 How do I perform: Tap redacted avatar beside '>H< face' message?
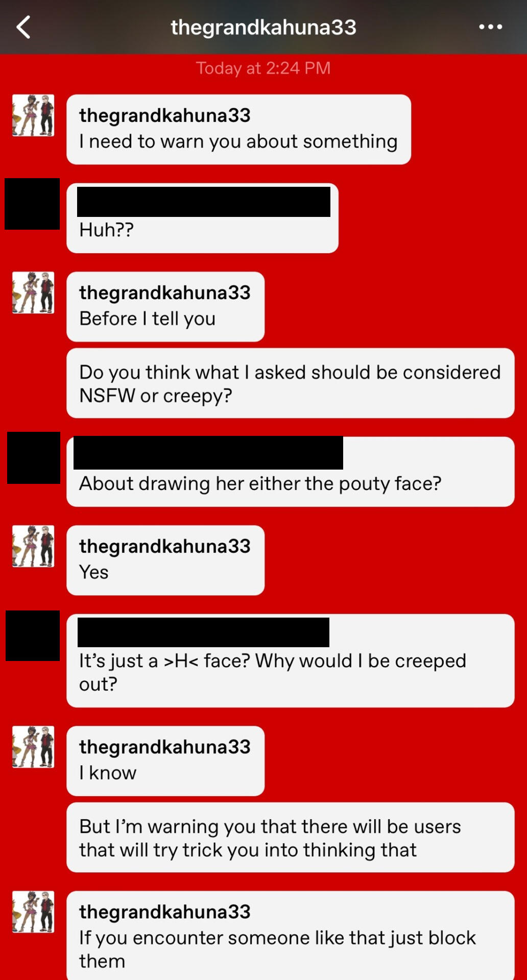(33, 635)
